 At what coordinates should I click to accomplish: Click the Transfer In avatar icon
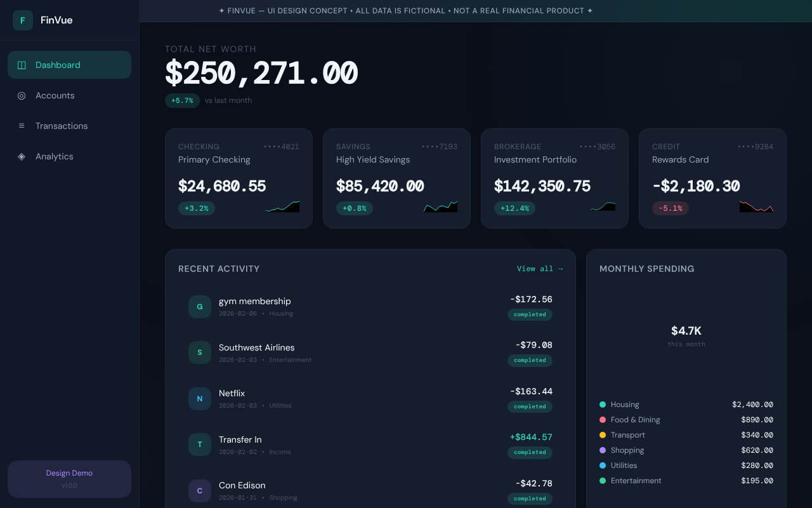(200, 444)
